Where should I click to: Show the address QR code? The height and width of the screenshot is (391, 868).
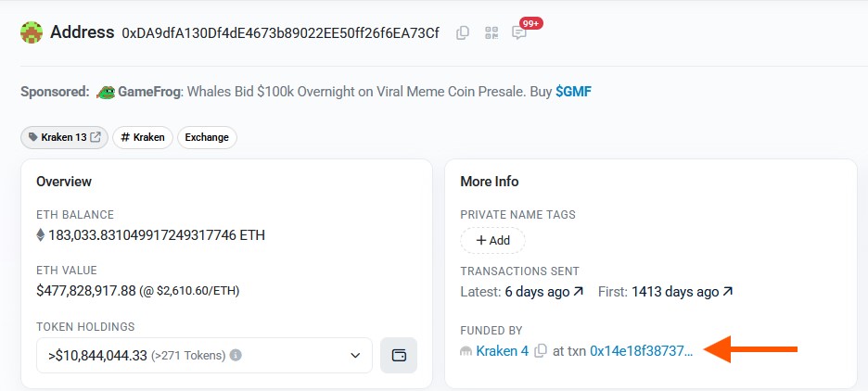point(491,33)
